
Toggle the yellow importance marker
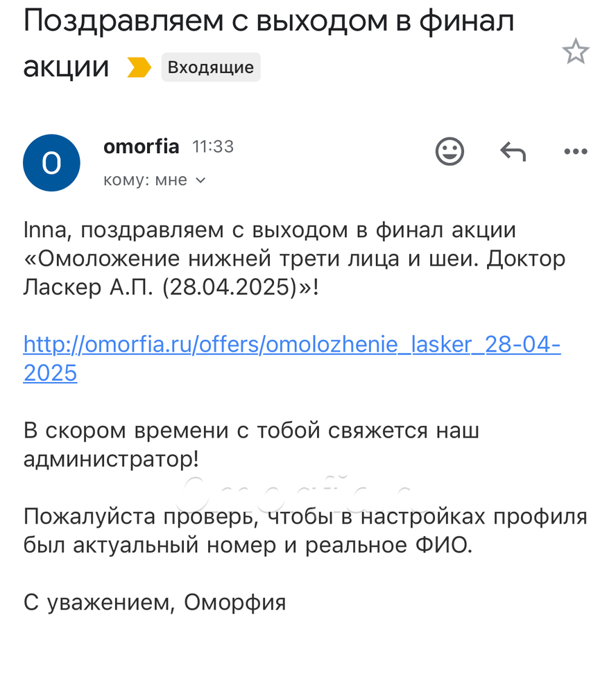[139, 67]
